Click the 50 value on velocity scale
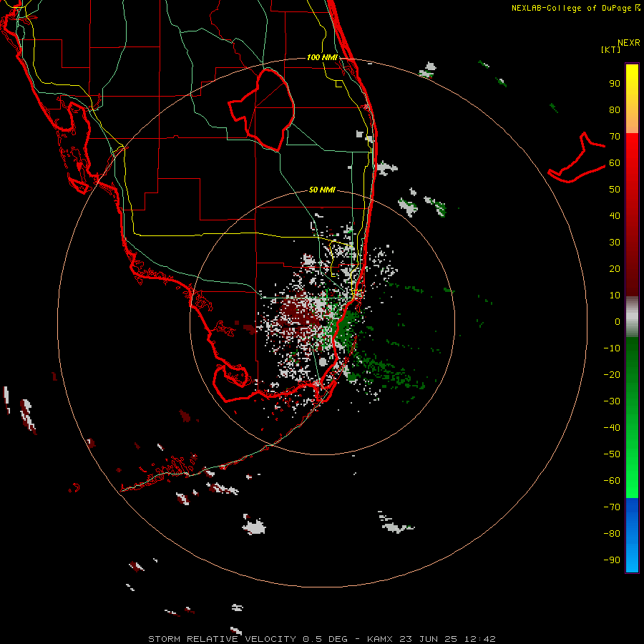 pos(615,190)
